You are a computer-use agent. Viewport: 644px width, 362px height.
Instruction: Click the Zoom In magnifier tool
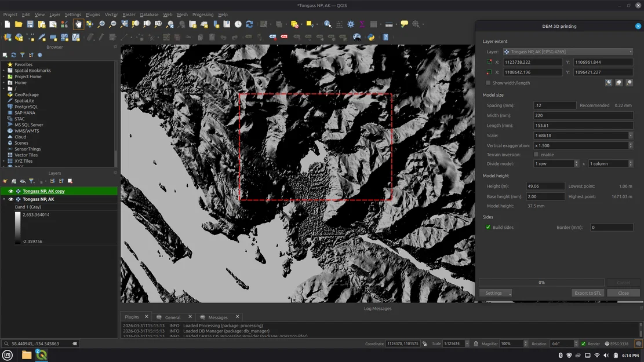[101, 24]
